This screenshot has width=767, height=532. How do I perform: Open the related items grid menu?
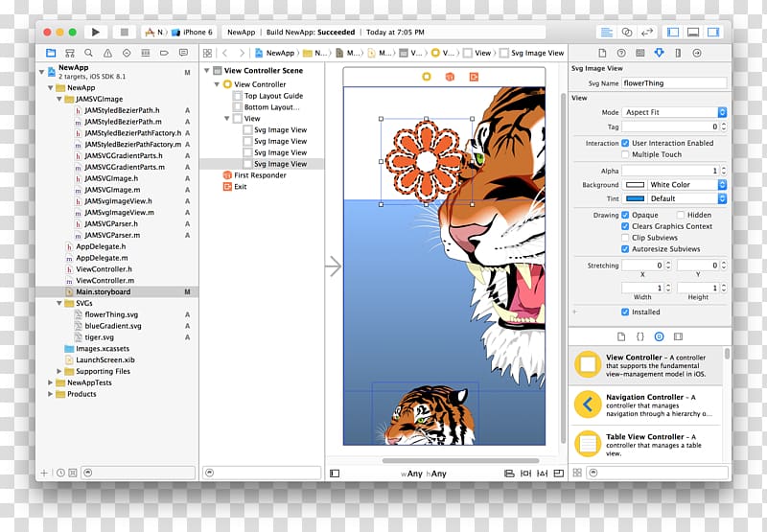[207, 53]
